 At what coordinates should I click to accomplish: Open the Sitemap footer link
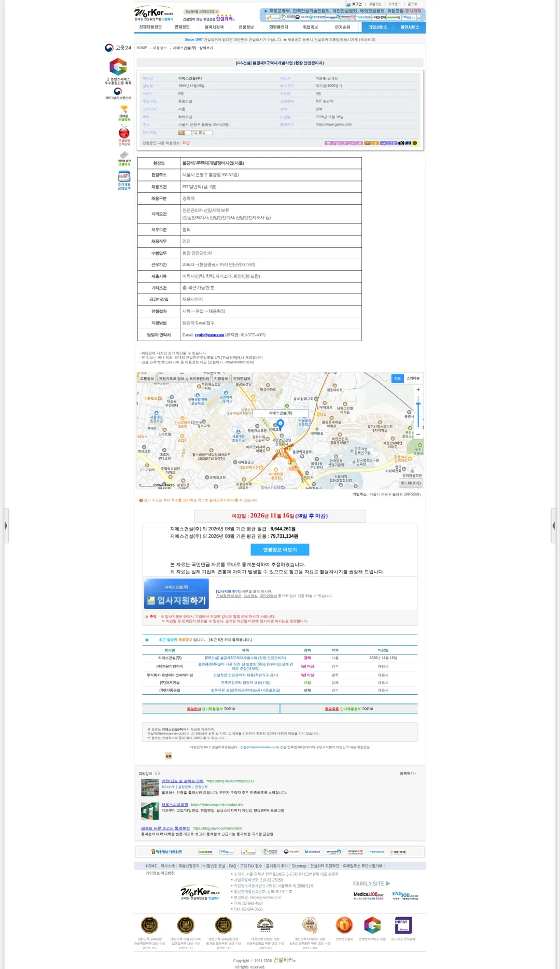(299, 866)
